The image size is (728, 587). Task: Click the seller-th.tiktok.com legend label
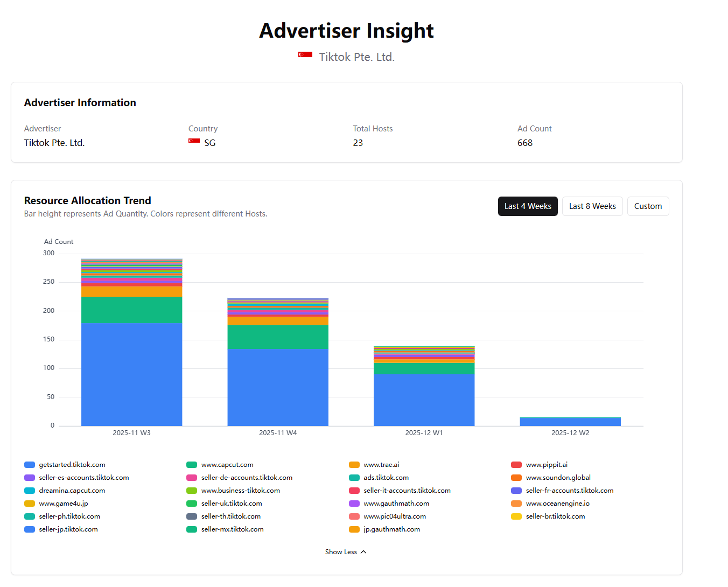(231, 516)
